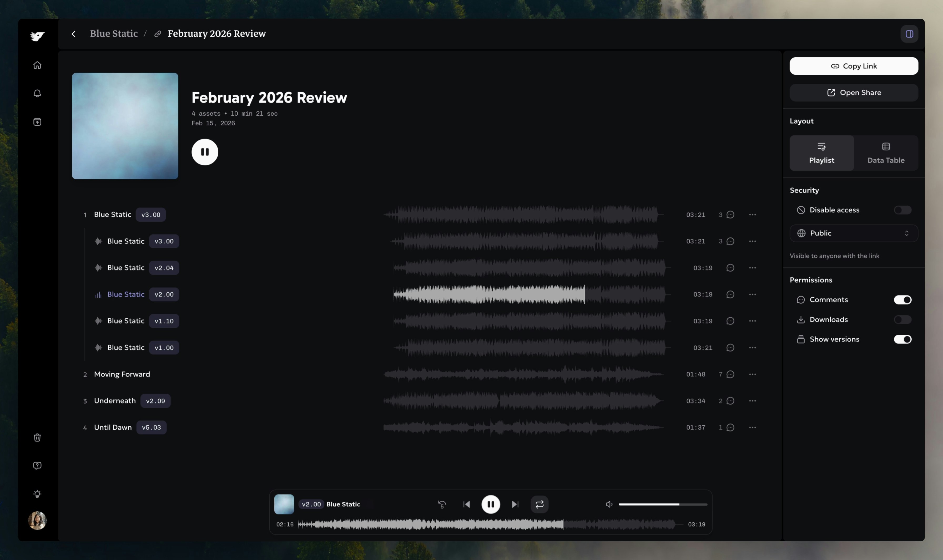Open comments for the Moving Forward track
This screenshot has width=943, height=560.
(730, 374)
